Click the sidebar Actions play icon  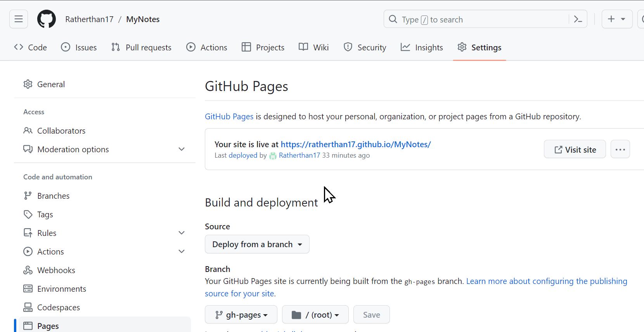[28, 251]
